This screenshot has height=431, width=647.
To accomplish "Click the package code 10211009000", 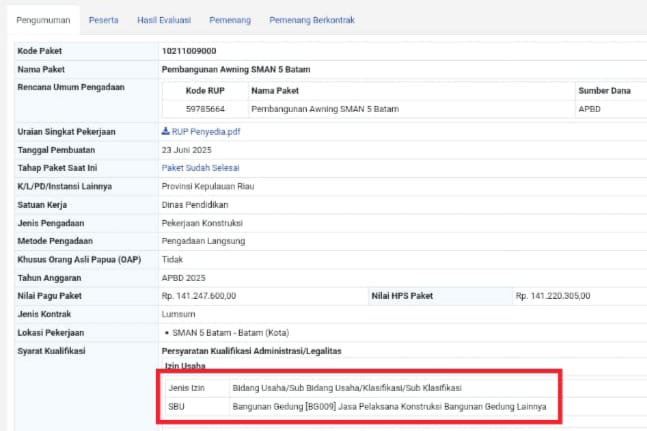I will click(189, 50).
